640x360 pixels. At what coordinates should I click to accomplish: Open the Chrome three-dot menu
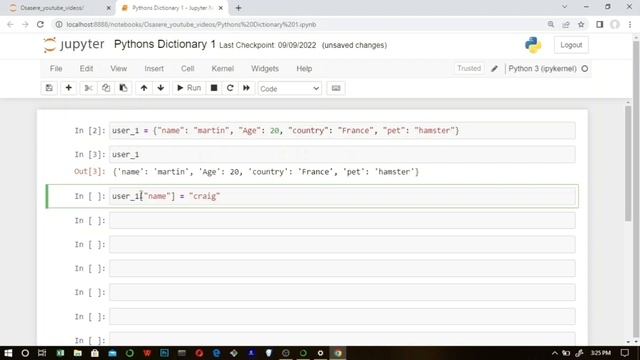tap(630, 24)
